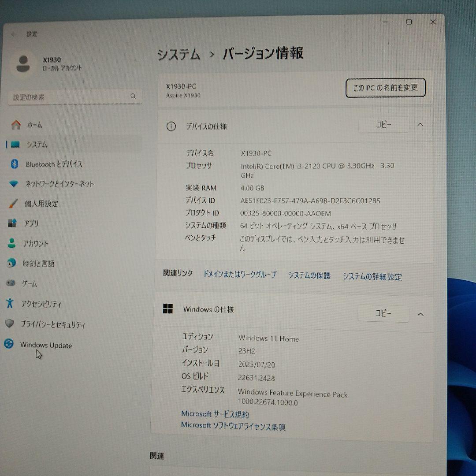Click システム in the breadcrumb header
Viewport: 476px width, 476px height.
[x=179, y=55]
